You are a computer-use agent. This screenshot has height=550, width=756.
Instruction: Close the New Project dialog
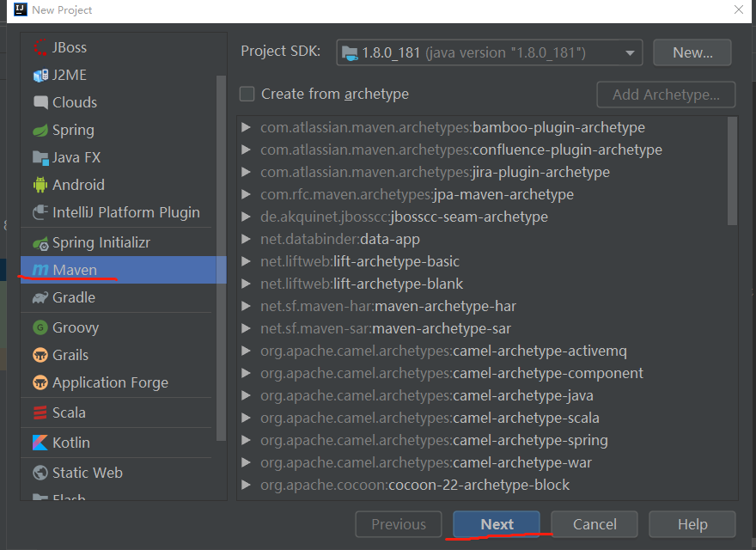click(x=738, y=9)
